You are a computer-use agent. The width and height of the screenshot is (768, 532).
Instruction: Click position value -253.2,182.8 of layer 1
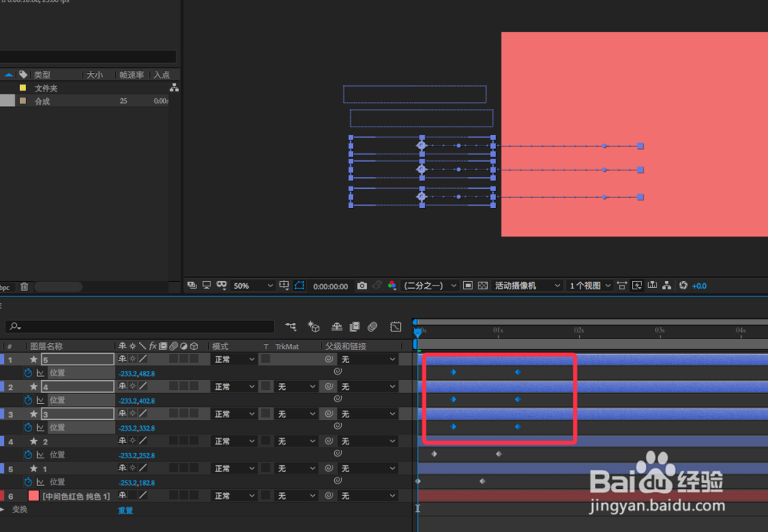pos(137,483)
